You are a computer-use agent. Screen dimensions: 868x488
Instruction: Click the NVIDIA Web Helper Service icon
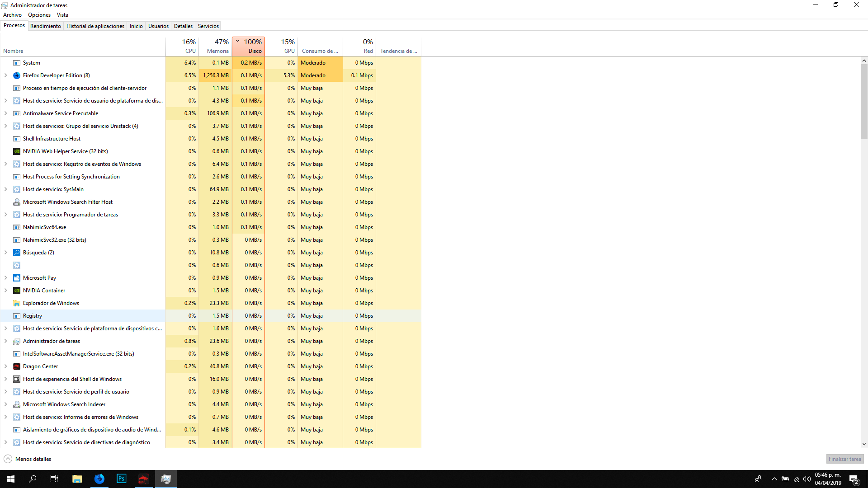[x=17, y=151]
